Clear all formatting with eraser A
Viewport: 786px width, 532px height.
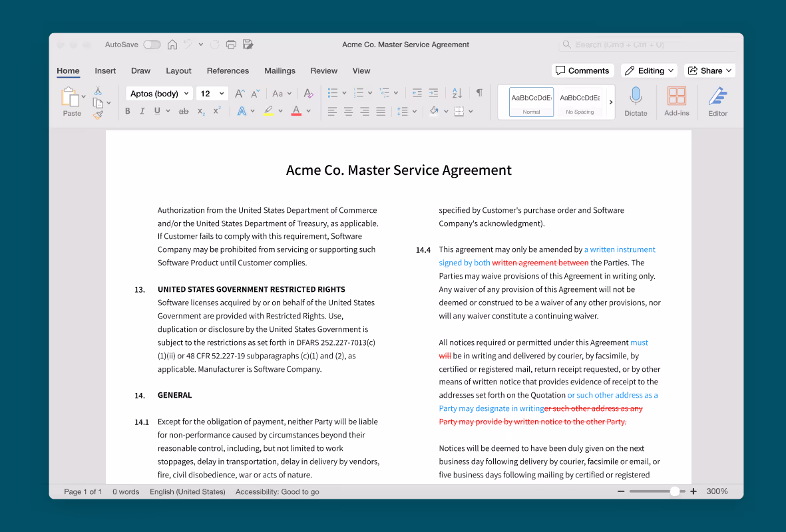click(x=308, y=94)
